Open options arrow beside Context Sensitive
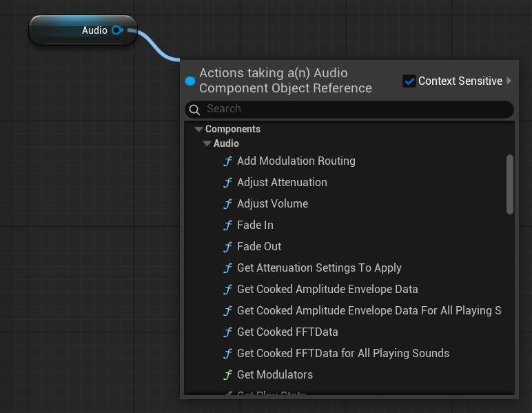The height and width of the screenshot is (413, 532). tap(509, 81)
